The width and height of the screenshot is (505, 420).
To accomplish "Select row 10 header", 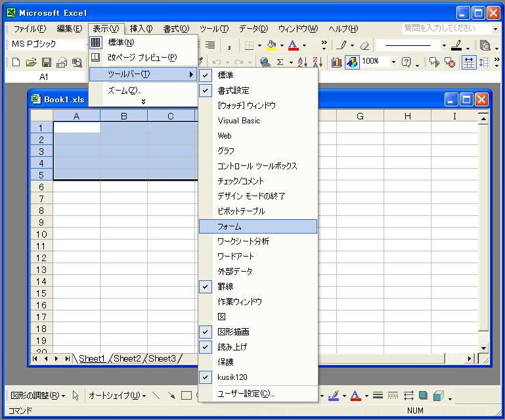I will tap(41, 234).
